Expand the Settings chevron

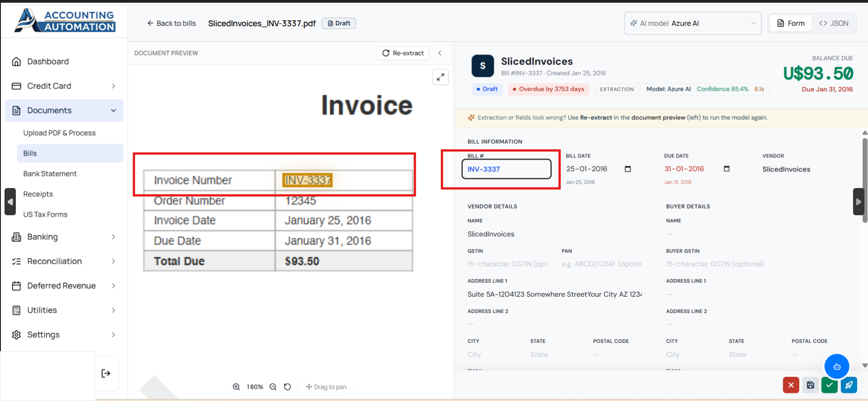click(x=113, y=335)
